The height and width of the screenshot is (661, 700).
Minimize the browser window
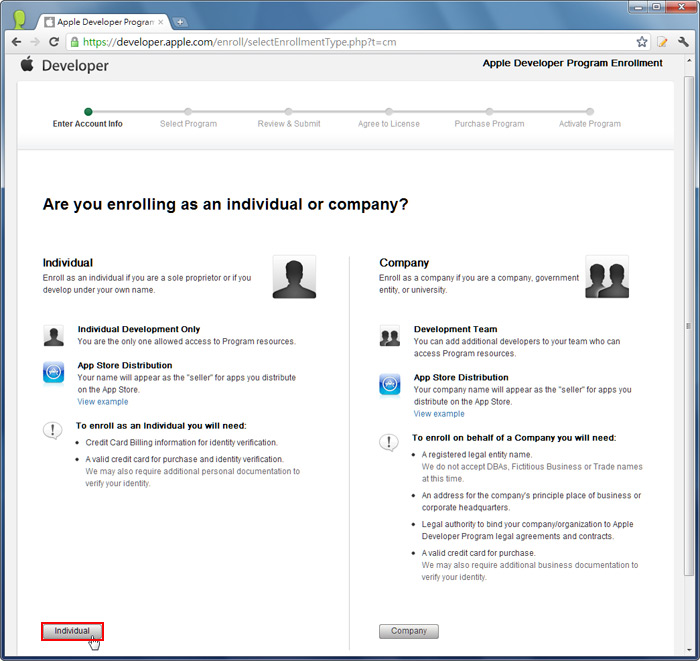coord(639,7)
